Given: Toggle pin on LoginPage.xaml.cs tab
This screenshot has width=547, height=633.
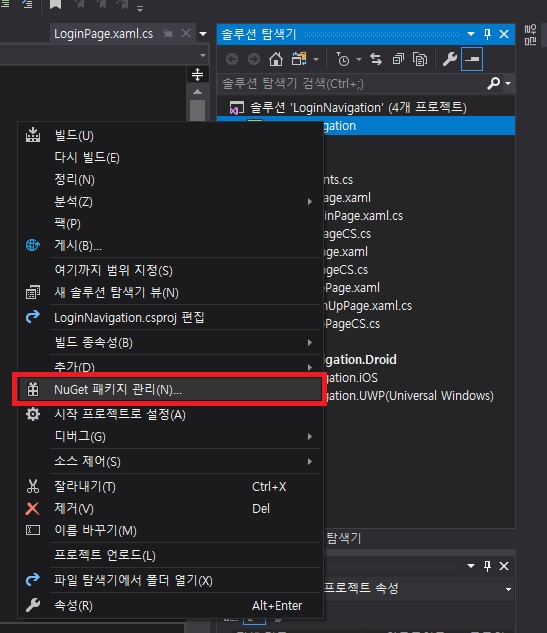Looking at the screenshot, I should [168, 34].
